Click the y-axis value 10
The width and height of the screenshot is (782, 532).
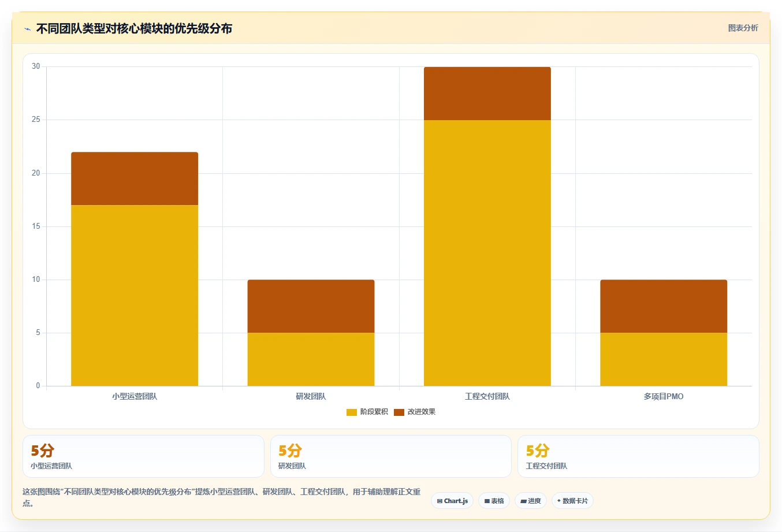(36, 280)
